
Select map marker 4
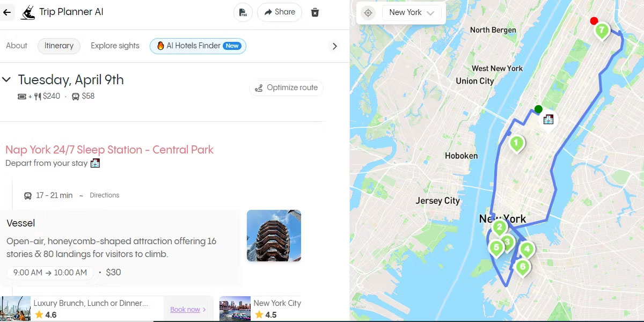pos(527,250)
